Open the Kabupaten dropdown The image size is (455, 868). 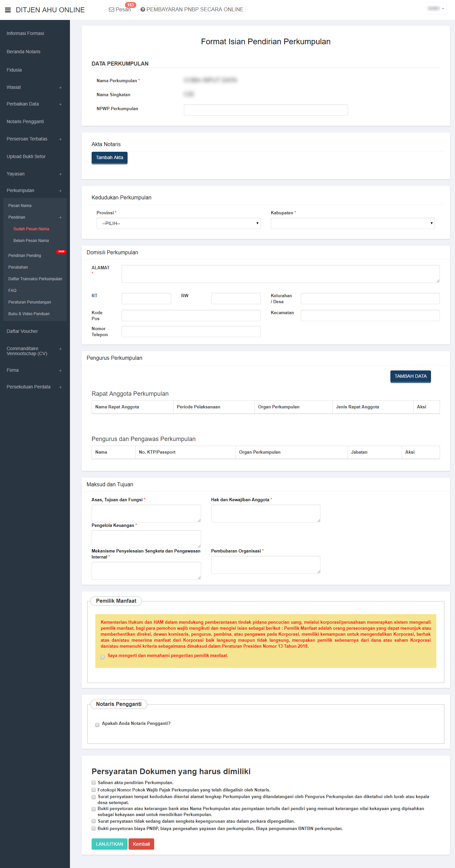(352, 223)
